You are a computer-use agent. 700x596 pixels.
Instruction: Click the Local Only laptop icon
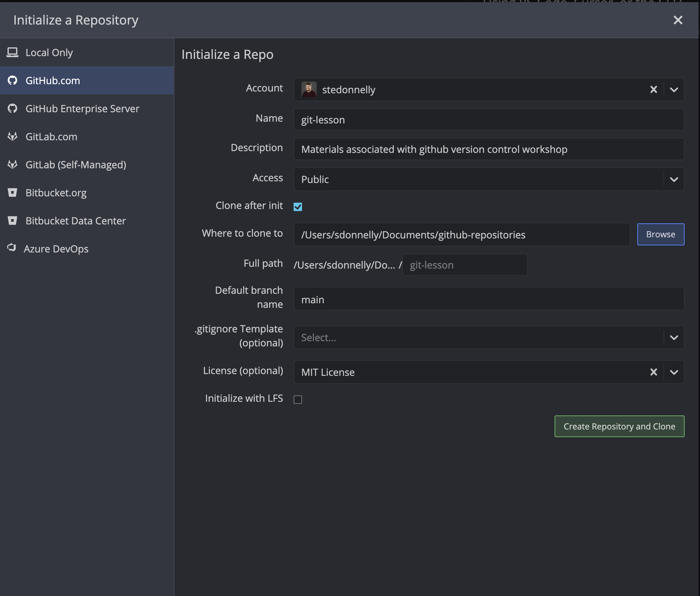(x=13, y=53)
